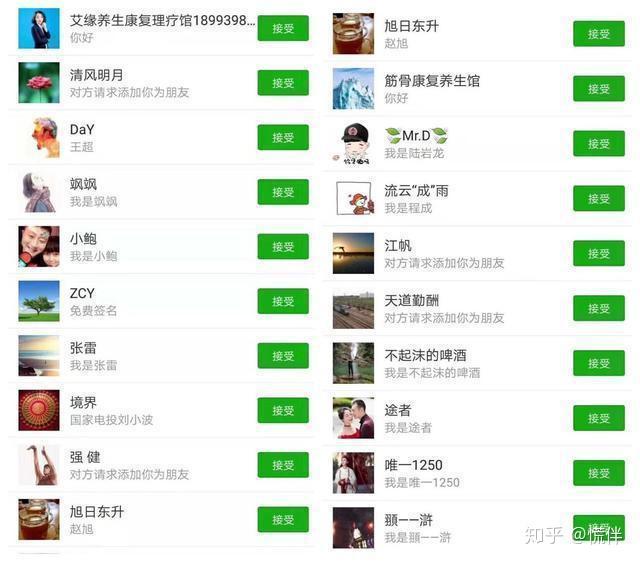Open the 境界 request with note 国家电投刘小波
This screenshot has height=562, width=640.
(x=161, y=410)
